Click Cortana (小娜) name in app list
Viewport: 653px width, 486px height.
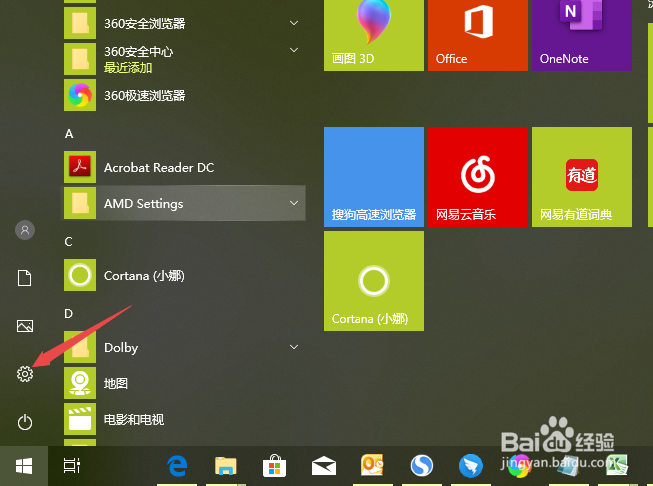(144, 276)
